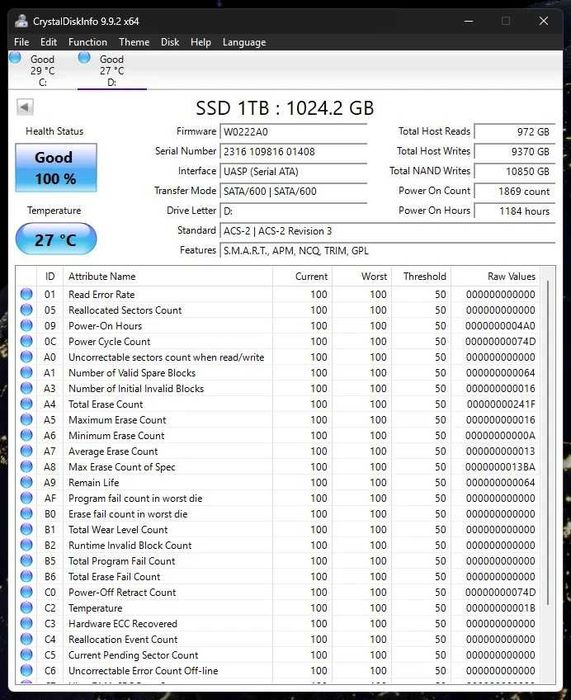Open the Disk menu

170,42
